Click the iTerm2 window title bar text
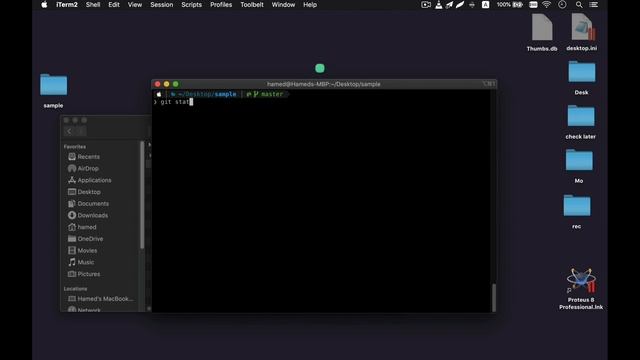This screenshot has width=640, height=360. point(323,84)
